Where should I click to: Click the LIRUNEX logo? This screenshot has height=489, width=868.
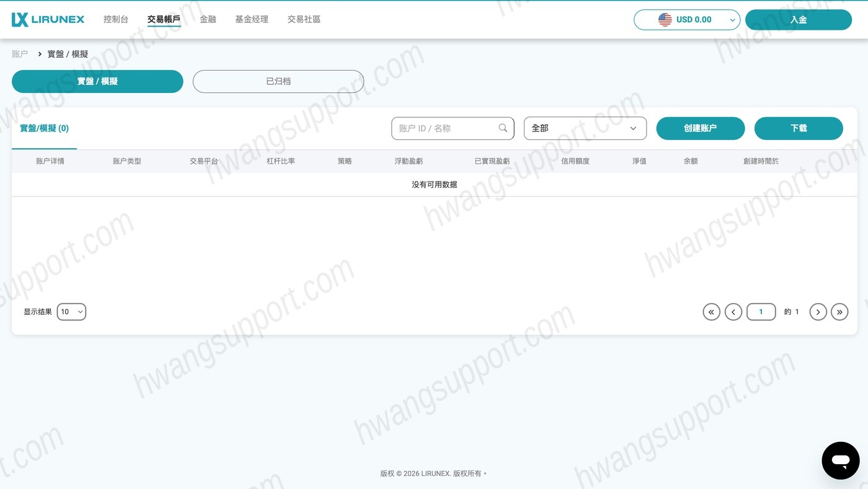click(x=48, y=19)
